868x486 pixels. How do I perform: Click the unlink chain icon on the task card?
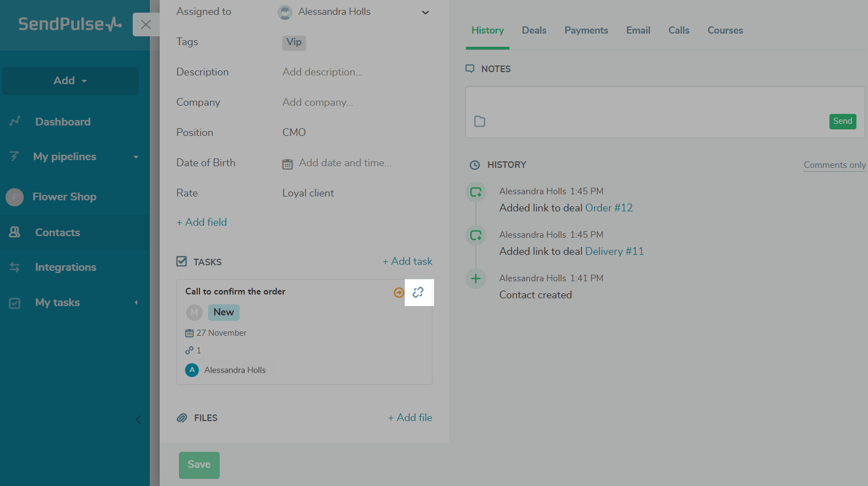tap(418, 292)
